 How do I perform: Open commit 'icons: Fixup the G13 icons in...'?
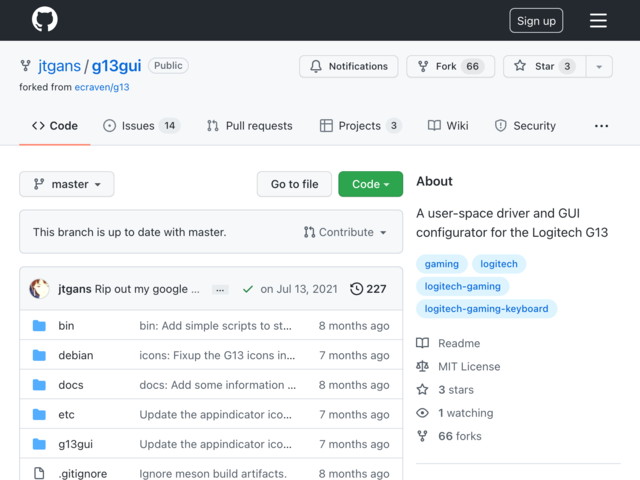click(217, 355)
